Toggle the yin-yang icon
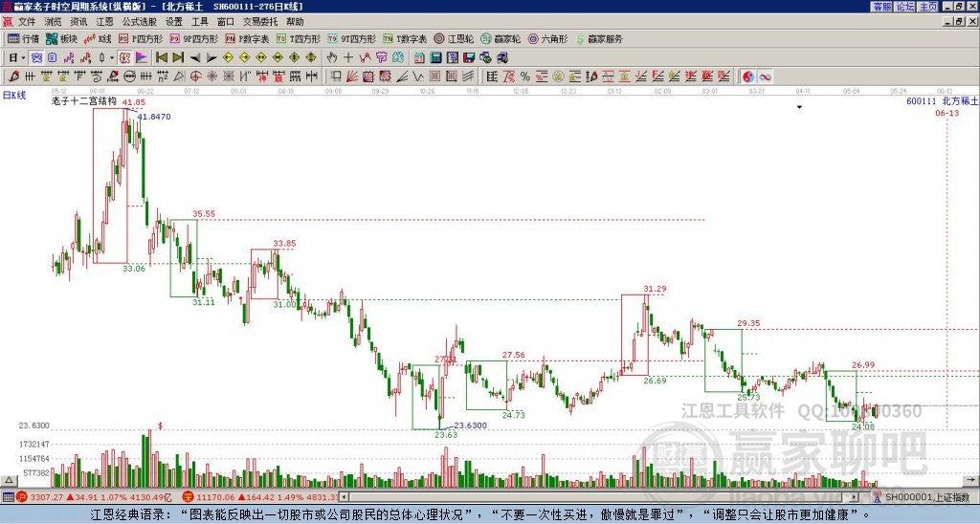Screen dimensions: 980x524 point(748,76)
